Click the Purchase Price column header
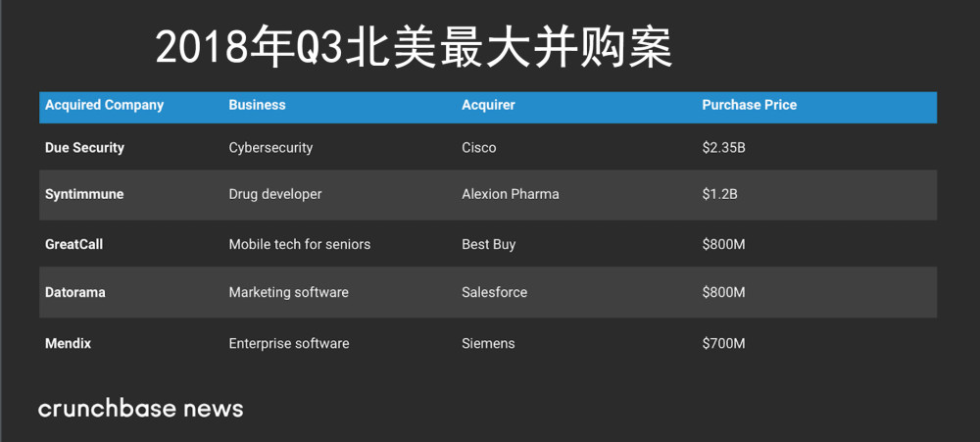Viewport: 980px width, 442px height. [x=749, y=105]
